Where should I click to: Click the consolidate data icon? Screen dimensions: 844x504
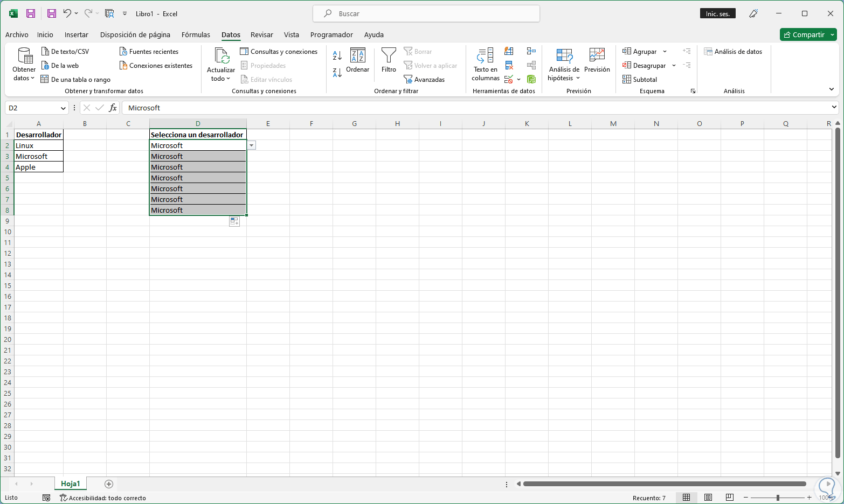531,51
